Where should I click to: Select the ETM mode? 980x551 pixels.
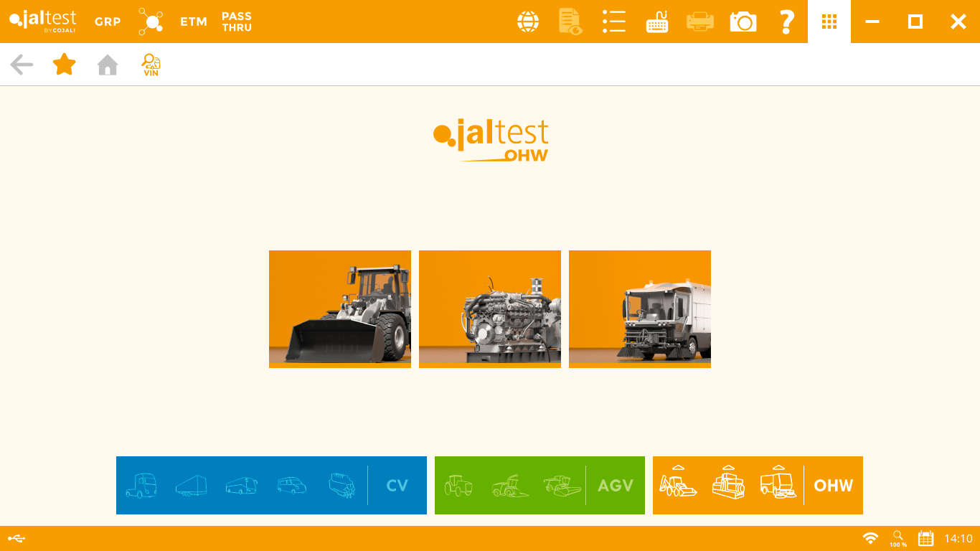click(194, 22)
